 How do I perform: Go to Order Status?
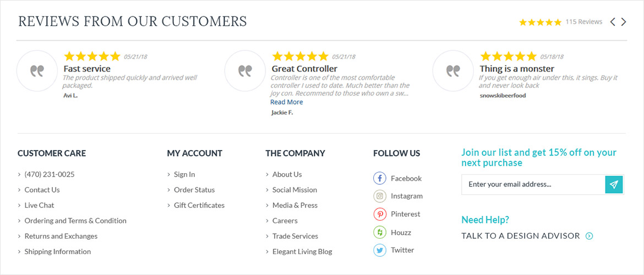point(194,190)
